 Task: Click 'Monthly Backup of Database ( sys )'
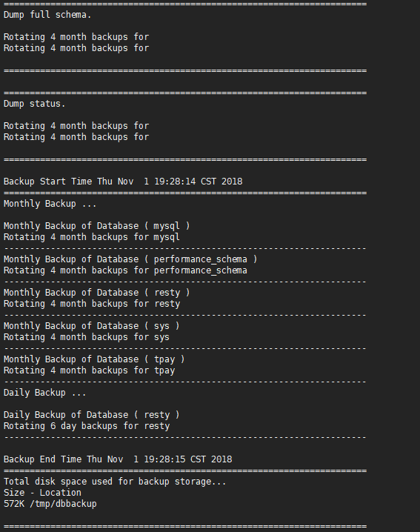pos(92,326)
